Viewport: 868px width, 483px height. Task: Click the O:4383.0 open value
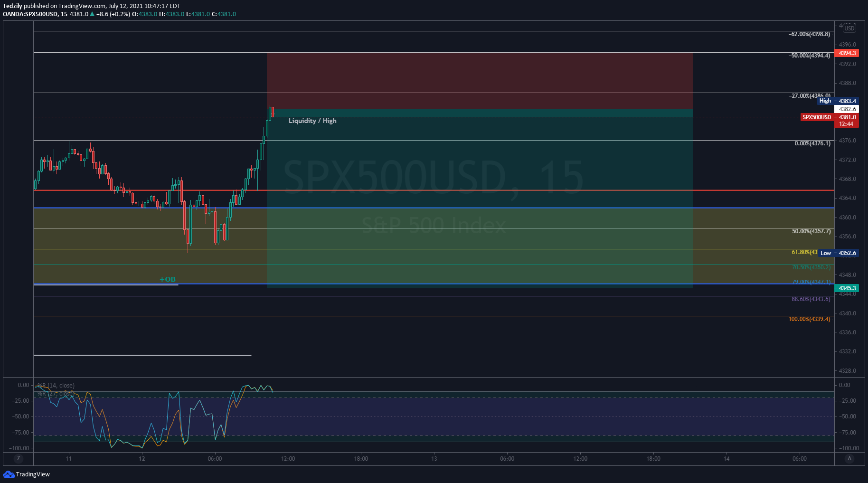[x=144, y=14]
